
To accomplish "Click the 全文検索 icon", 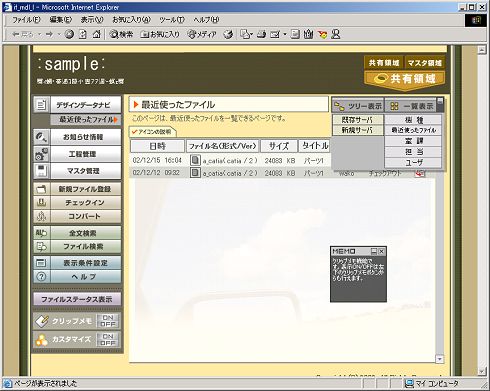I will 41,233.
